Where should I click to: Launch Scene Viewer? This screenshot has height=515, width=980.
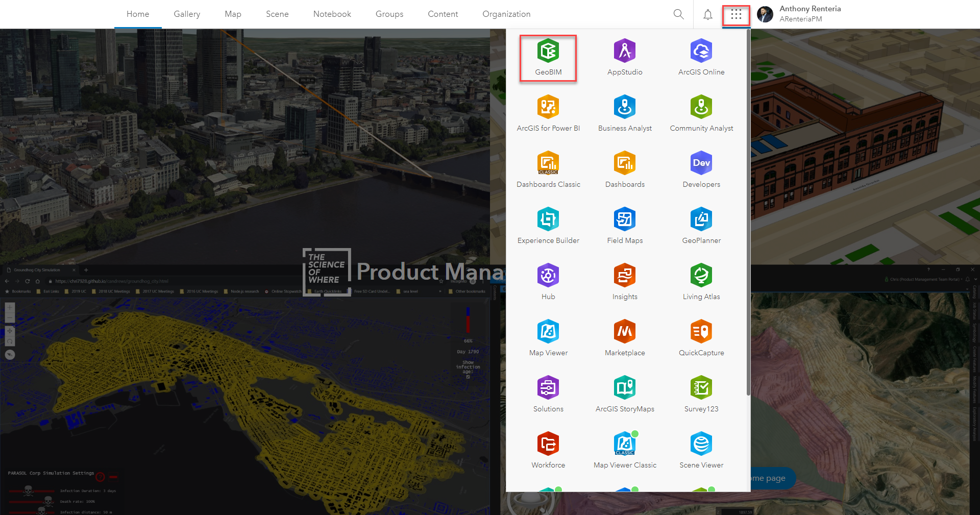(701, 449)
